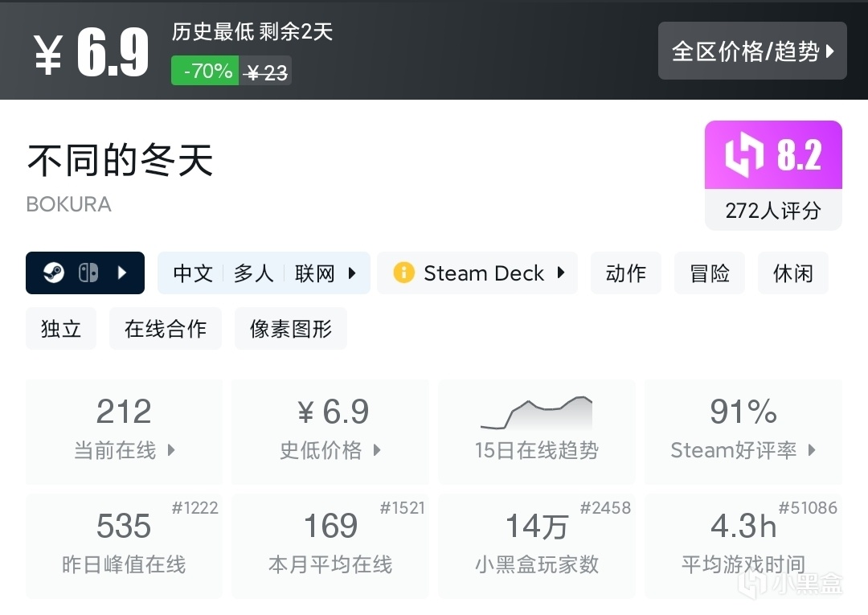Click the Xiaoheihe score logo icon
Image resolution: width=868 pixels, height=615 pixels.
click(743, 154)
